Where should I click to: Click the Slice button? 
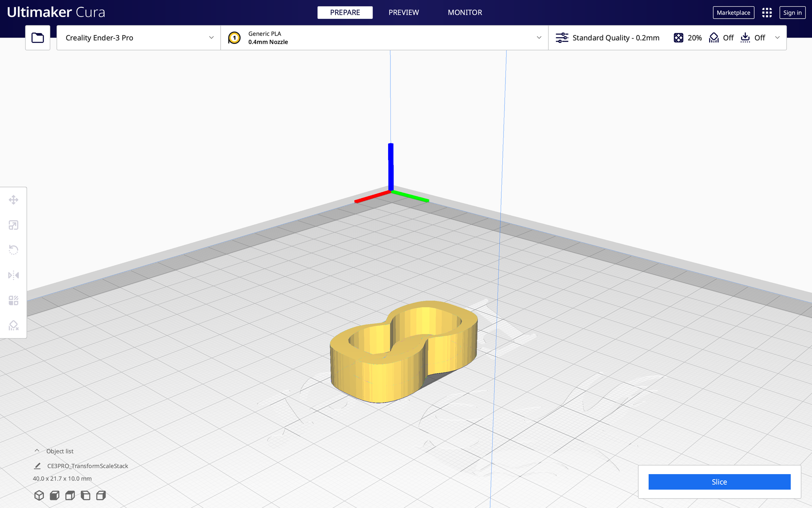point(719,482)
